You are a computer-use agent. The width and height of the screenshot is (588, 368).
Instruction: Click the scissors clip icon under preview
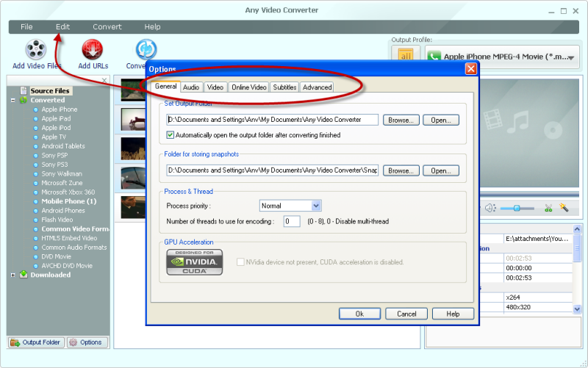[x=548, y=208]
